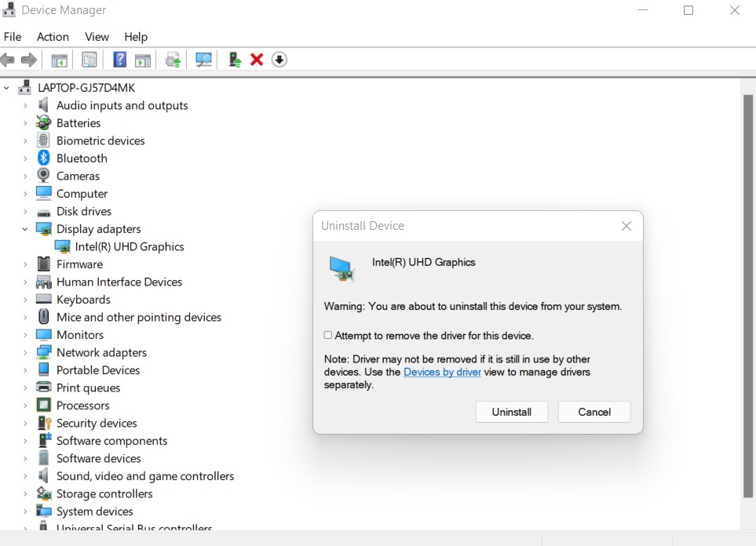Select Intel(R) UHD Graphics in the tree

[x=130, y=246]
